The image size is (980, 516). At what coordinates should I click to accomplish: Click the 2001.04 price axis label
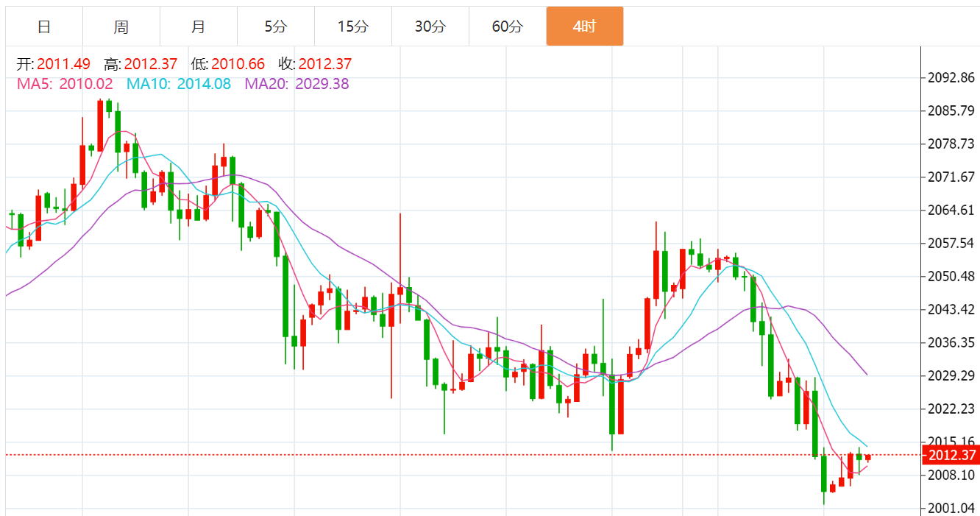pyautogui.click(x=952, y=508)
